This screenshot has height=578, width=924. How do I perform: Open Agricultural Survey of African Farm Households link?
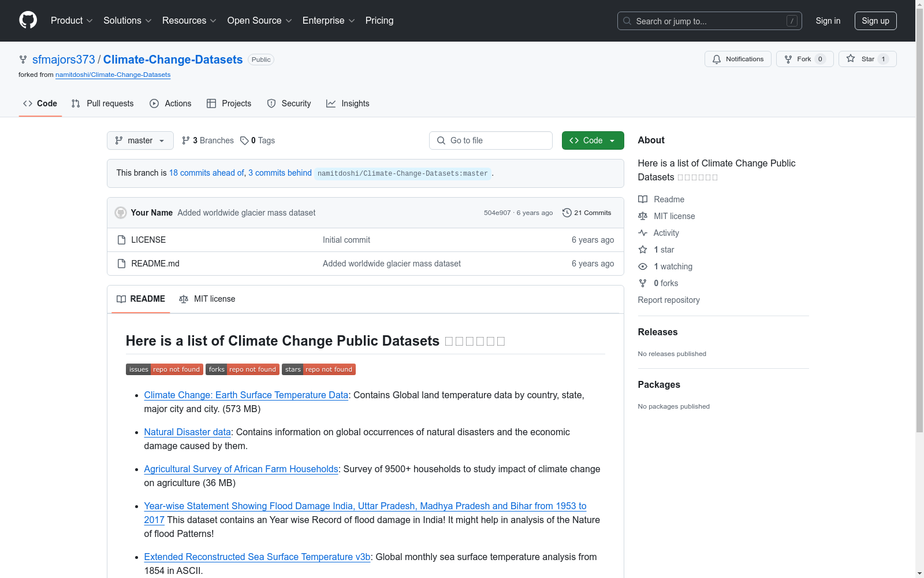point(241,469)
